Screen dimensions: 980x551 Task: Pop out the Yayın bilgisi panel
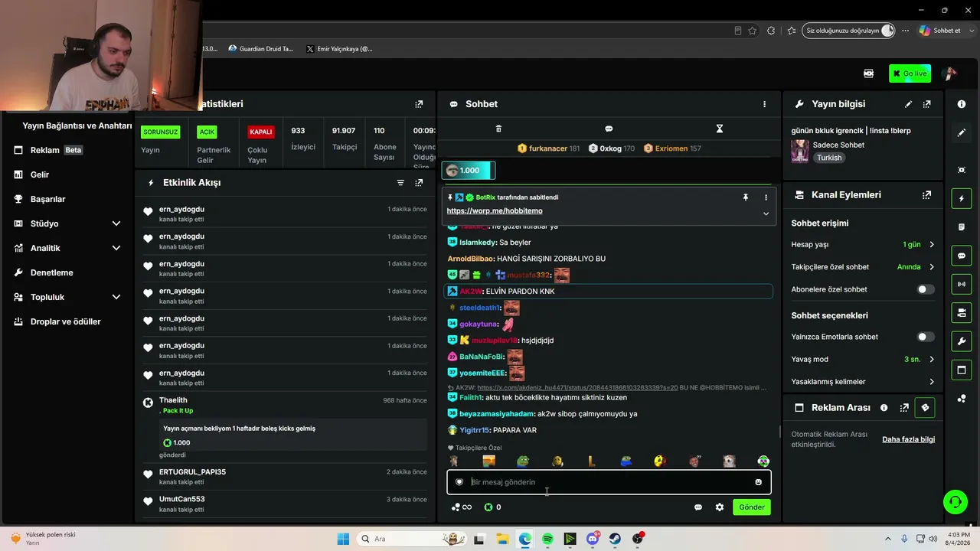926,104
